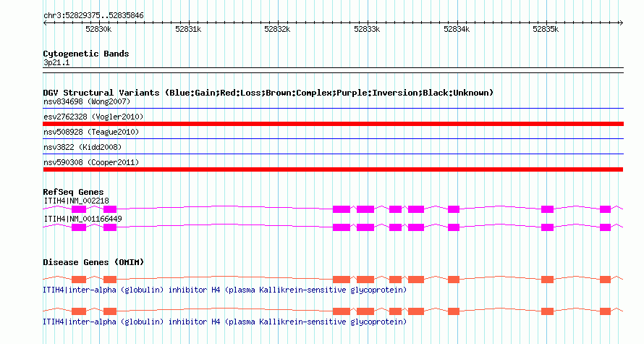This screenshot has height=344, width=644.
Task: Click the blue gain line of nsv3822
Action: click(x=333, y=154)
